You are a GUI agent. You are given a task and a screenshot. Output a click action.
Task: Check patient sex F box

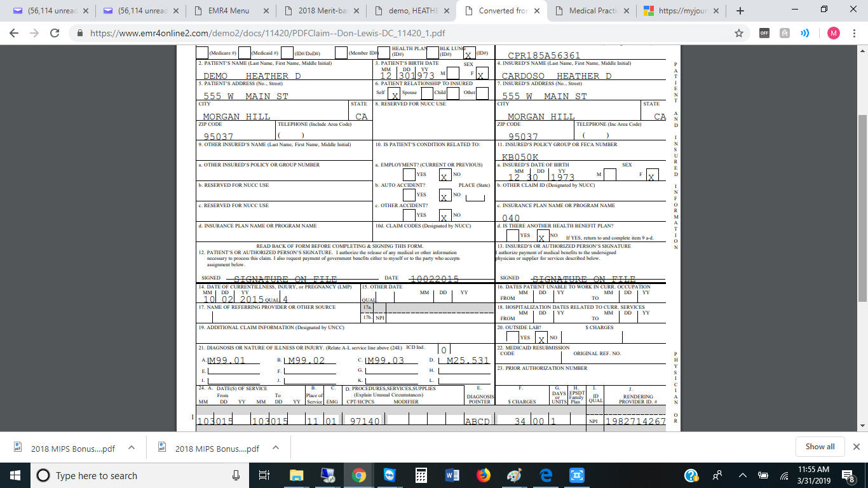pyautogui.click(x=483, y=74)
